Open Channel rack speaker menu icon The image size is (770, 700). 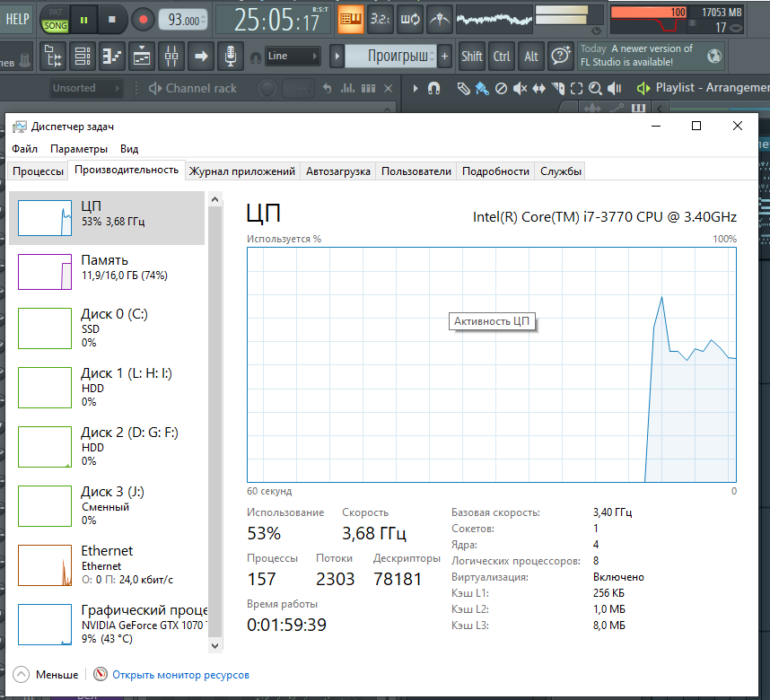(155, 89)
